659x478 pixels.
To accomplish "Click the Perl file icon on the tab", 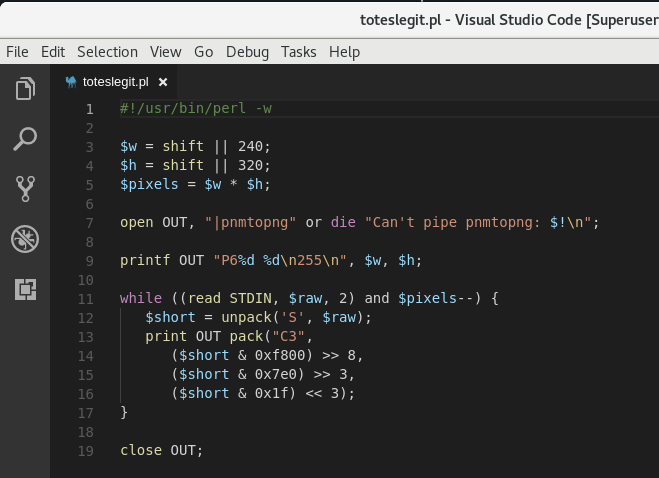I will (x=71, y=82).
